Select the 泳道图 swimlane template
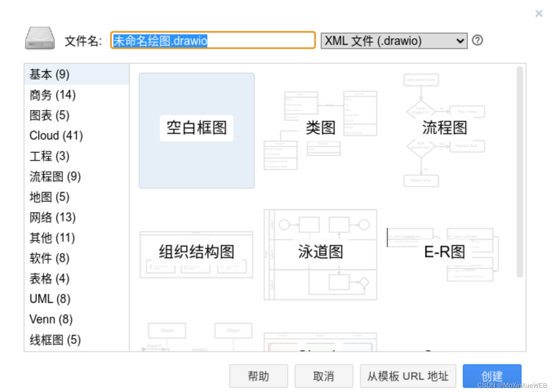 tap(320, 252)
